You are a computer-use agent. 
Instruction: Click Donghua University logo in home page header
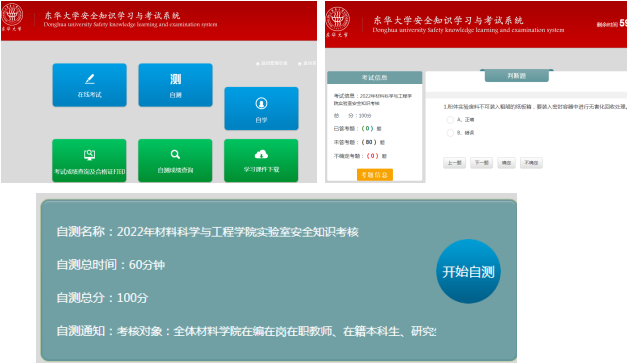click(x=12, y=16)
